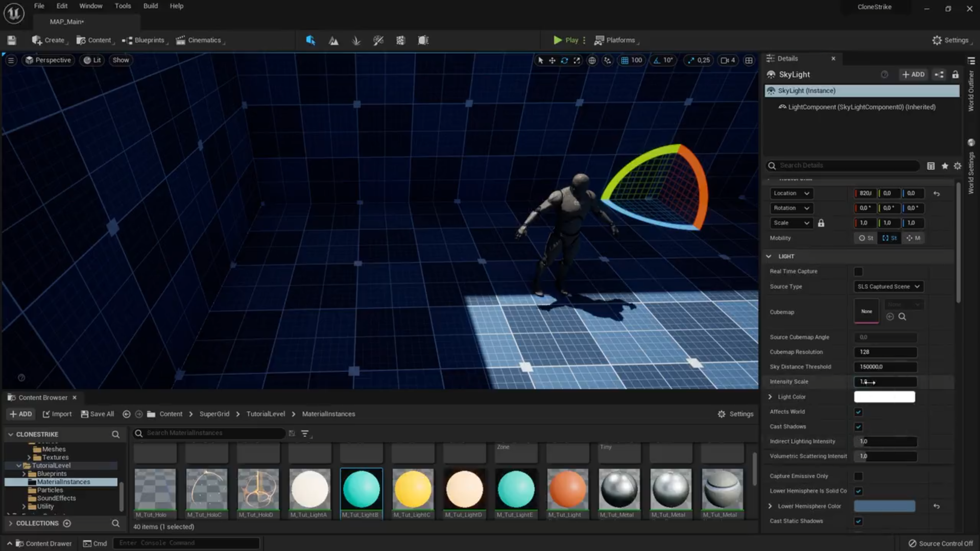This screenshot has height=551, width=980.
Task: Select the orange M_Tut_Light material thumbnail
Action: (x=567, y=489)
